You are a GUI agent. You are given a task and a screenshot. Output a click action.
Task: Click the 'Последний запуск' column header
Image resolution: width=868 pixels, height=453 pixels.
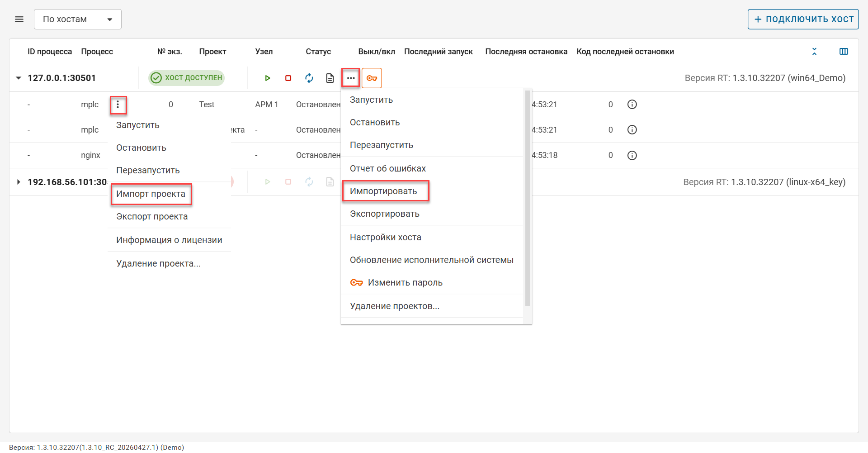439,52
